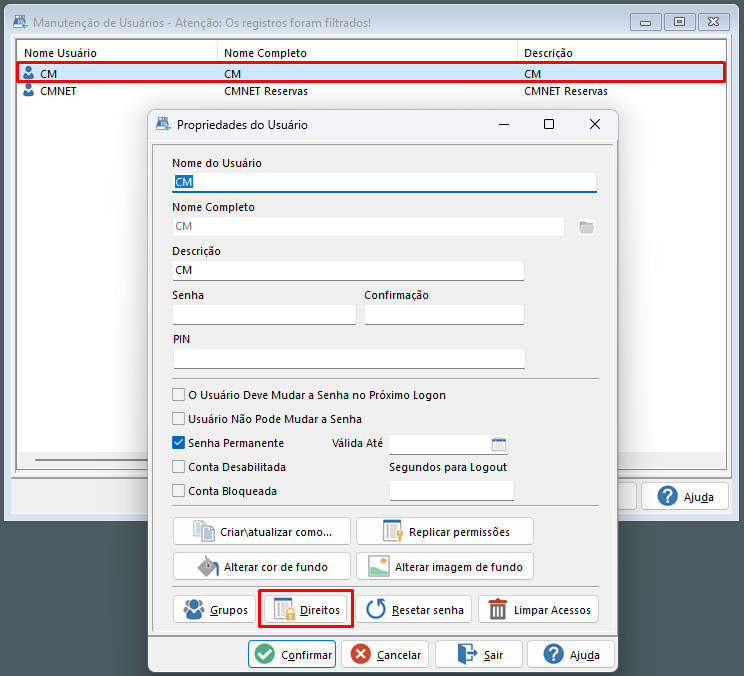The image size is (744, 676).
Task: Click the CM user icon in list
Action: click(x=29, y=73)
